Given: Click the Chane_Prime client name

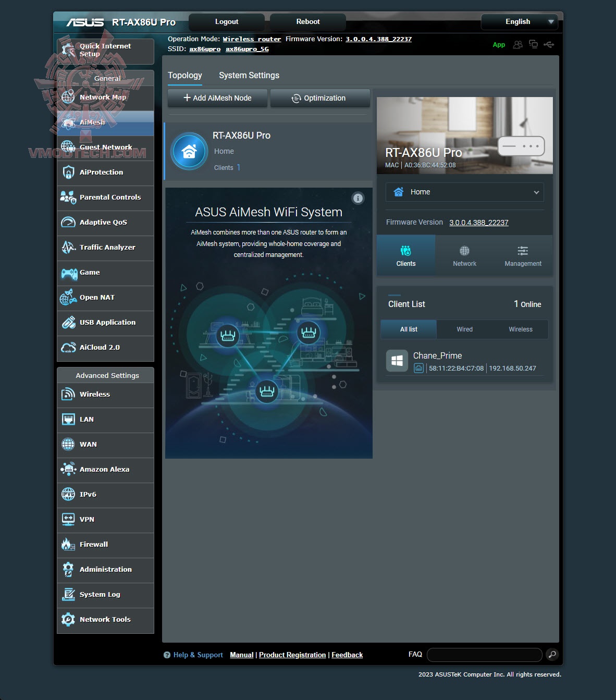Looking at the screenshot, I should 438,355.
